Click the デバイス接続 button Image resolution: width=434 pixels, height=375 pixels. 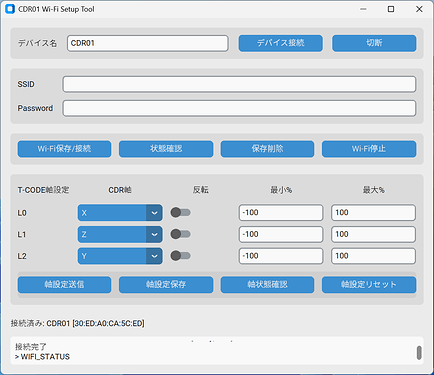[x=281, y=43]
